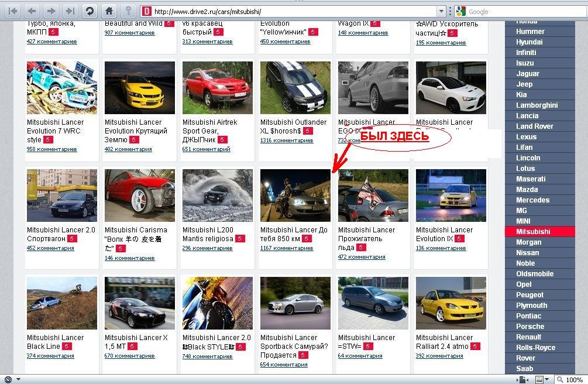Go back with the browser back arrow

point(32,11)
